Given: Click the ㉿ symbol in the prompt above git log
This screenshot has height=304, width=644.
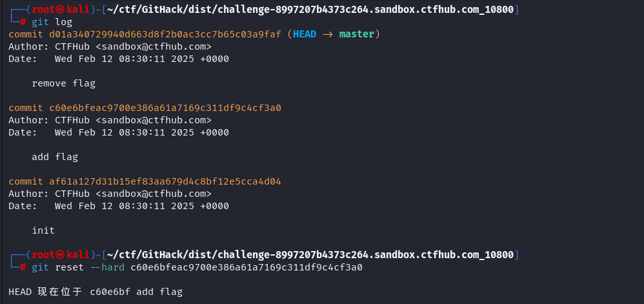Looking at the screenshot, I should coord(60,9).
